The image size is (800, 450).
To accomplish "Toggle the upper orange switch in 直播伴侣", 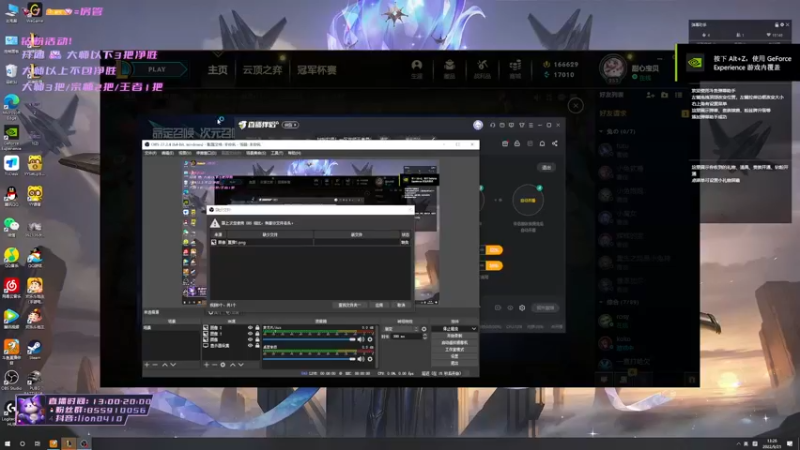I will click(492, 250).
